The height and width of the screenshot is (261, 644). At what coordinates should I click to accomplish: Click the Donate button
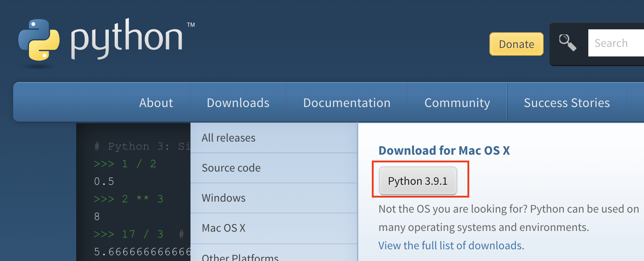click(x=517, y=44)
